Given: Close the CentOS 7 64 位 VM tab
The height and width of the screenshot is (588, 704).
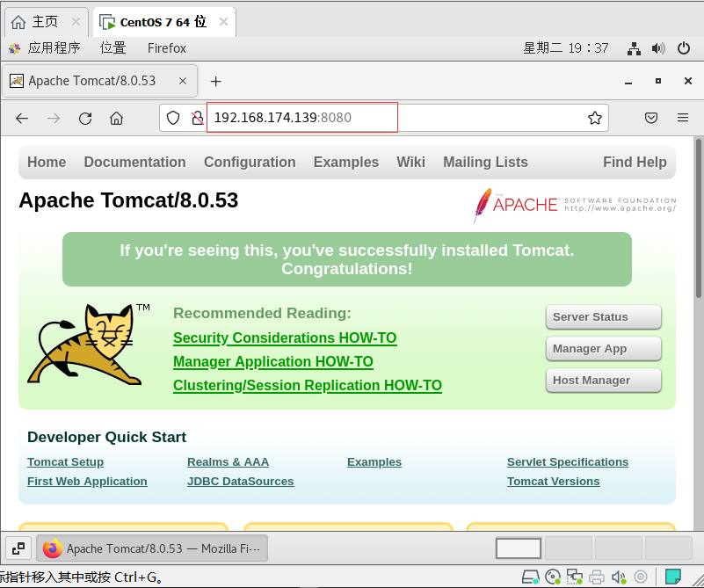Looking at the screenshot, I should click(x=223, y=22).
